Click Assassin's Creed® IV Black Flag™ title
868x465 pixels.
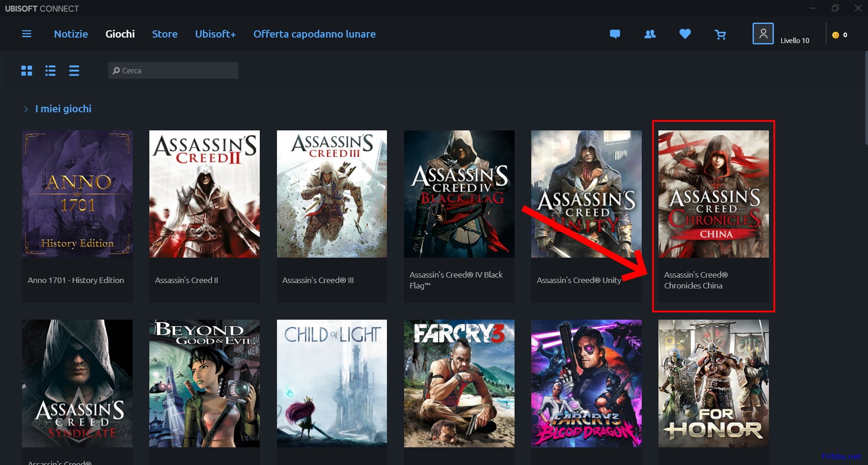point(456,280)
